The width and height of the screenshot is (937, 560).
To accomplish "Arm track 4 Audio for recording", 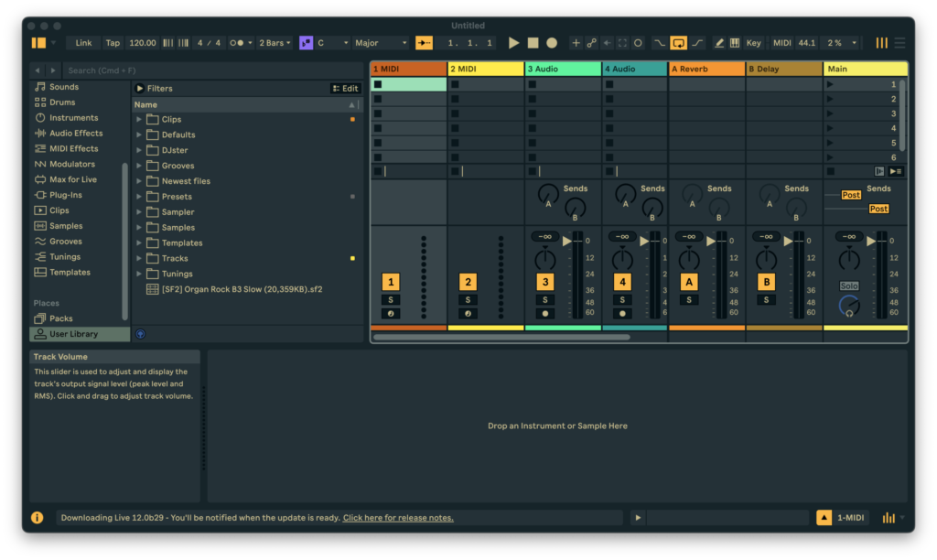I will pyautogui.click(x=622, y=313).
